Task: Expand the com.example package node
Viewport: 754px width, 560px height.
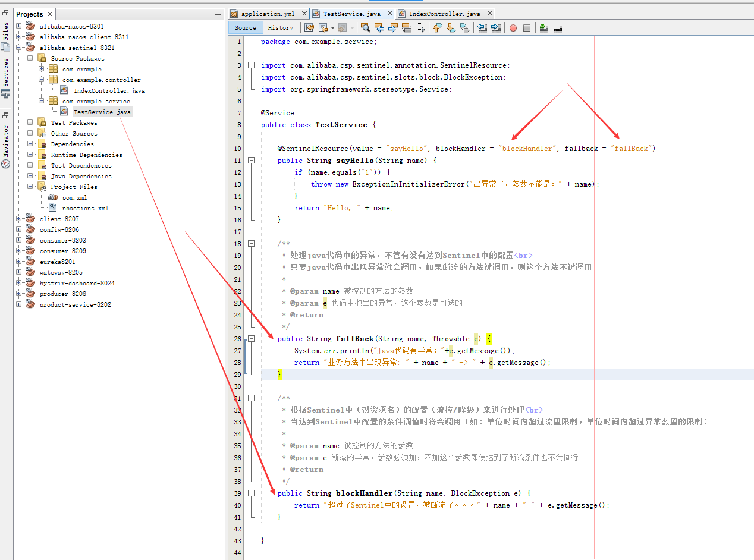Action: tap(42, 69)
